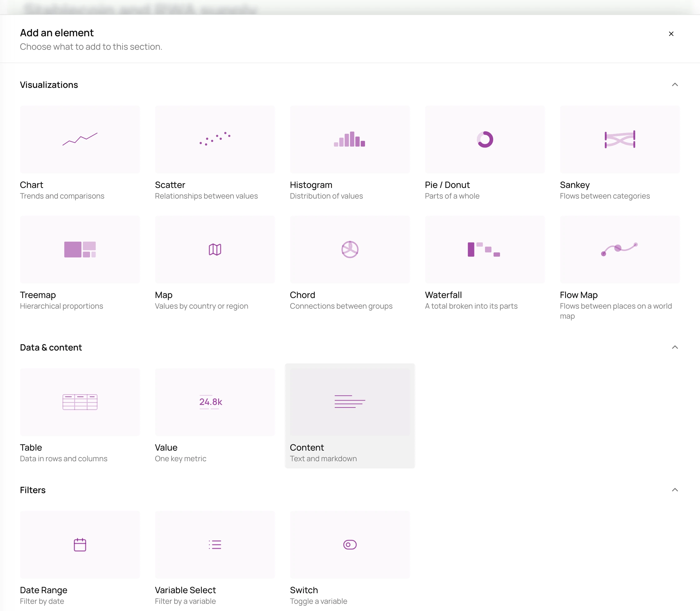Click the Variable Select title label
Viewport: 700px width, 611px height.
185,590
